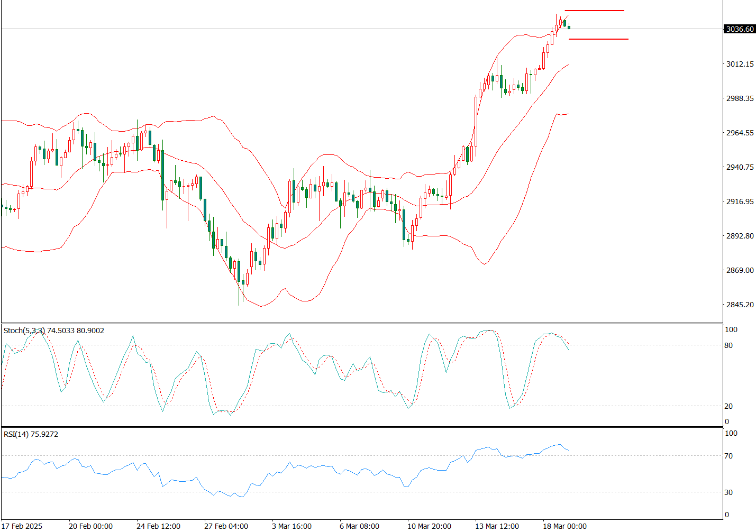Image resolution: width=756 pixels, height=532 pixels.
Task: Select the upper red horizontal resistance line
Action: point(594,11)
